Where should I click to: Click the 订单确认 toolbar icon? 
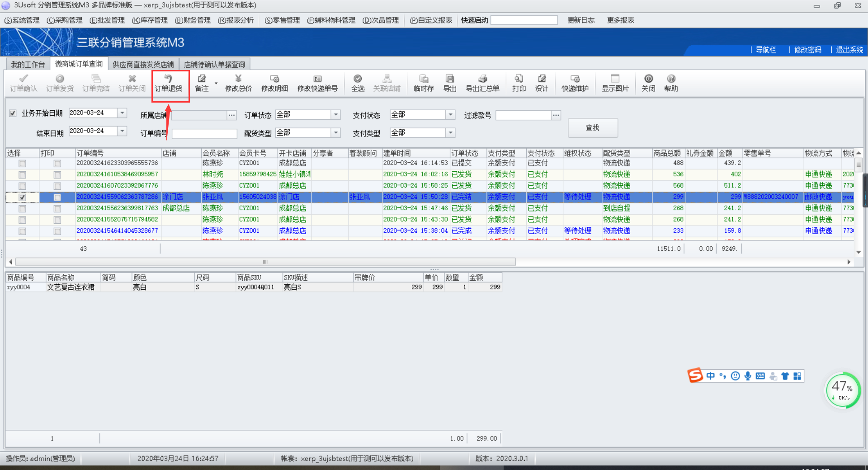[24, 83]
